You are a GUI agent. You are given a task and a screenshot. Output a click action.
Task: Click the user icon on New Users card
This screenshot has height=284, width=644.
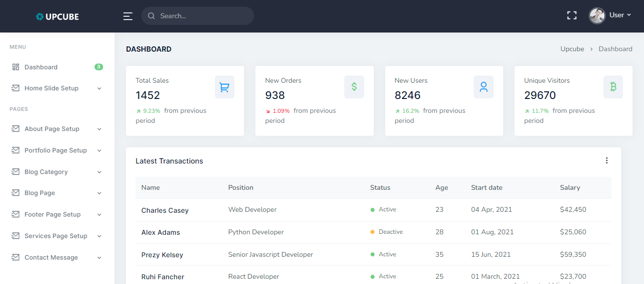484,87
